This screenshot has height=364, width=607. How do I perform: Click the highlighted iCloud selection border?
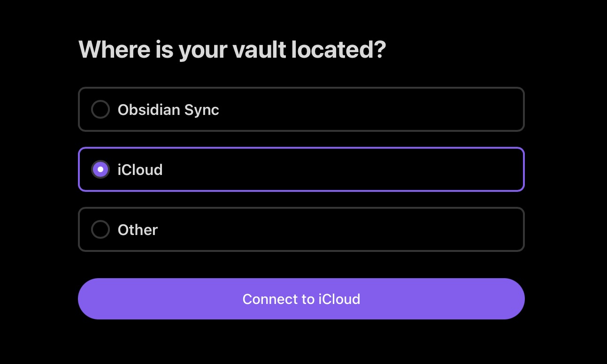coord(301,148)
